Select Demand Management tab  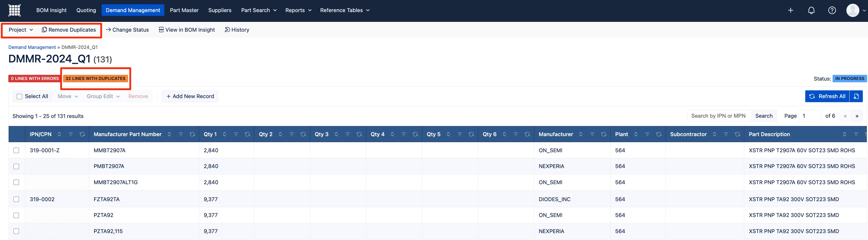tap(133, 10)
